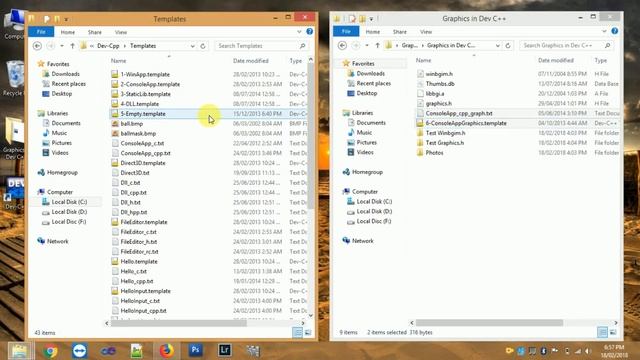Go up one folder in Templates window
The height and width of the screenshot is (360, 640).
(72, 46)
